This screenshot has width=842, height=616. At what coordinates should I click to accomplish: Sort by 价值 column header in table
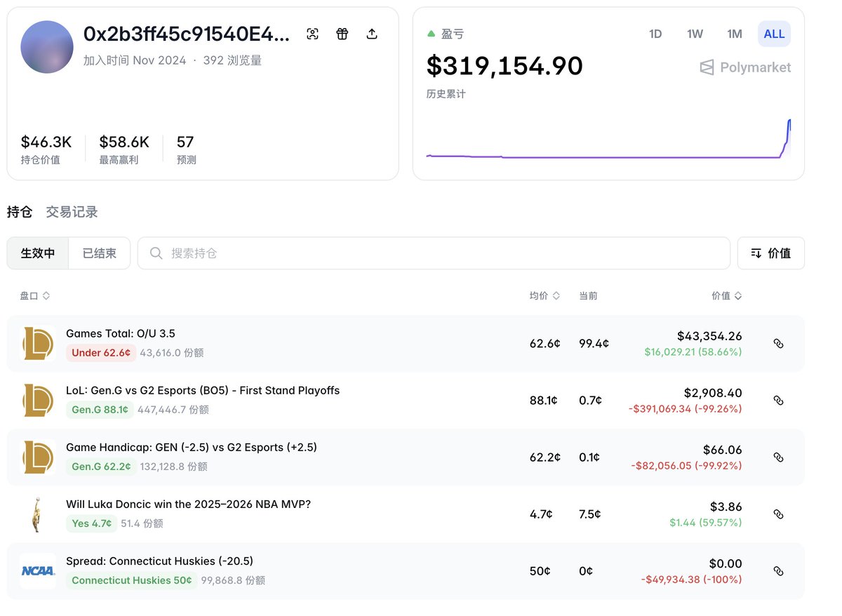point(727,296)
